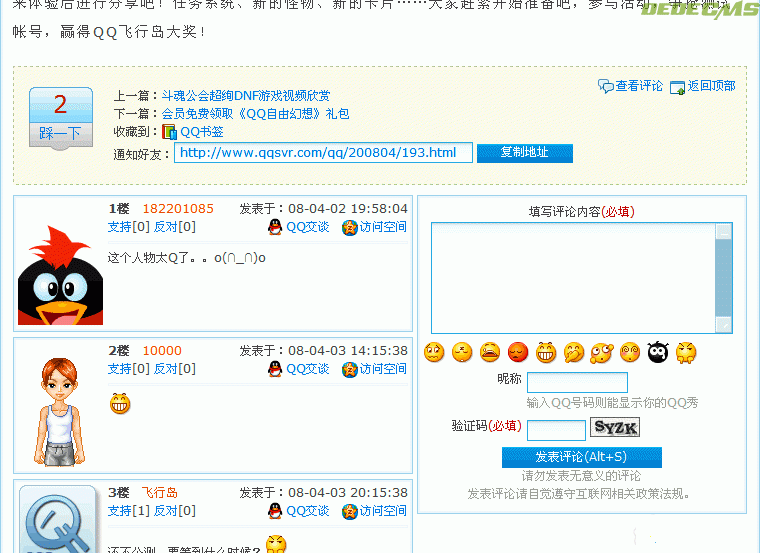This screenshot has width=760, height=553.
Task: Click 发表评论(Alt+S) submit button
Action: pyautogui.click(x=582, y=457)
